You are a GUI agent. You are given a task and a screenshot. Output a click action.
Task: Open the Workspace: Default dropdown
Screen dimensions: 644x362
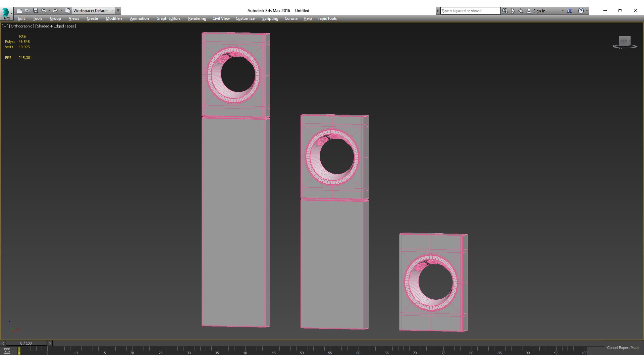pyautogui.click(x=94, y=11)
